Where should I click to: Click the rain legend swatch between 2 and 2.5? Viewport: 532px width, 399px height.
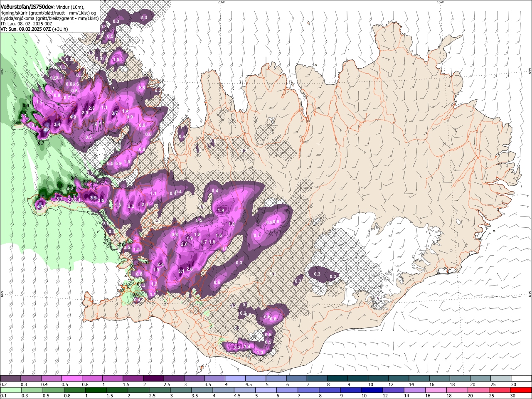(138, 390)
